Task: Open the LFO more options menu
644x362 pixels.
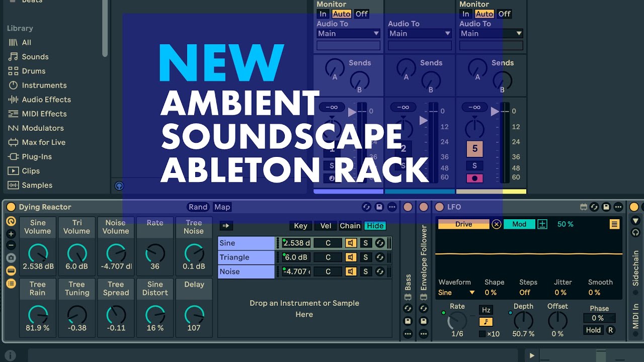Action: click(618, 207)
